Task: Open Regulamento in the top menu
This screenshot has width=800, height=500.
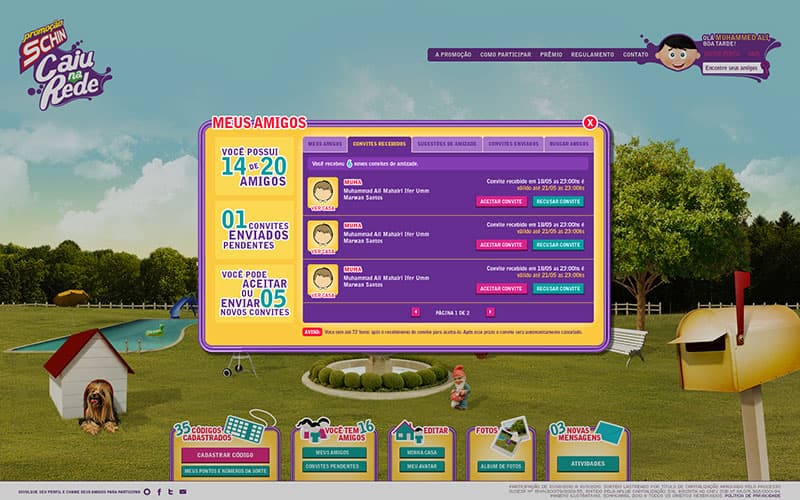Action: tap(592, 54)
